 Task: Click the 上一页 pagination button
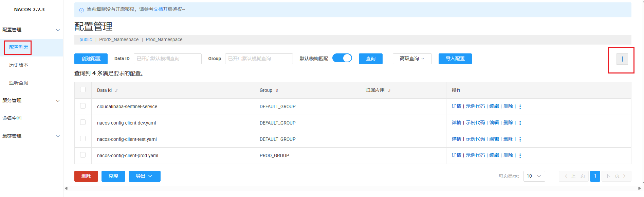pyautogui.click(x=574, y=176)
